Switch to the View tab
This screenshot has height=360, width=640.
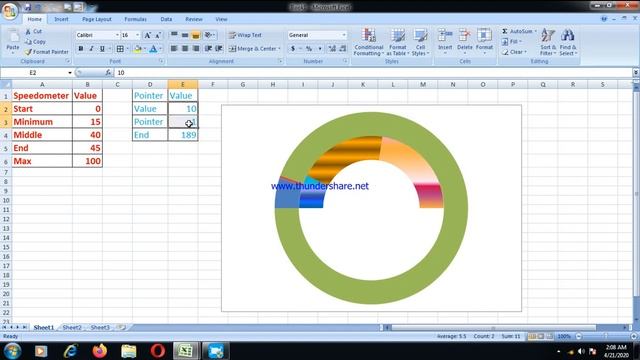(x=221, y=19)
